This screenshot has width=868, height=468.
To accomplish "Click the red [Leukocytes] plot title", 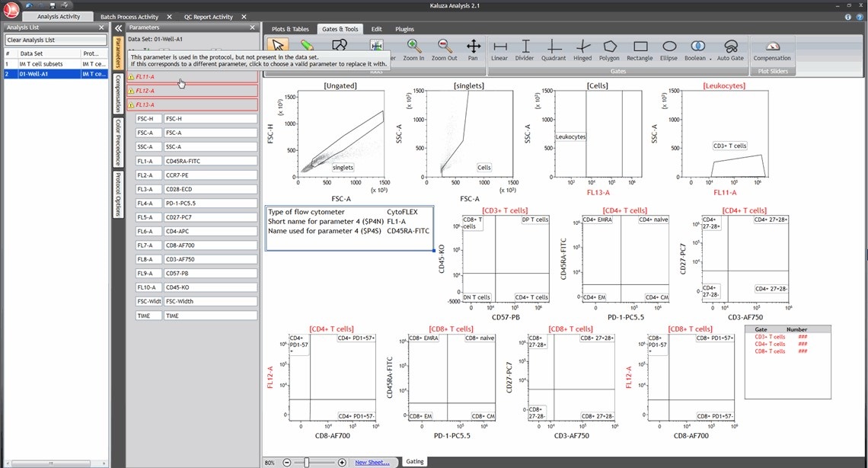I will [x=724, y=86].
